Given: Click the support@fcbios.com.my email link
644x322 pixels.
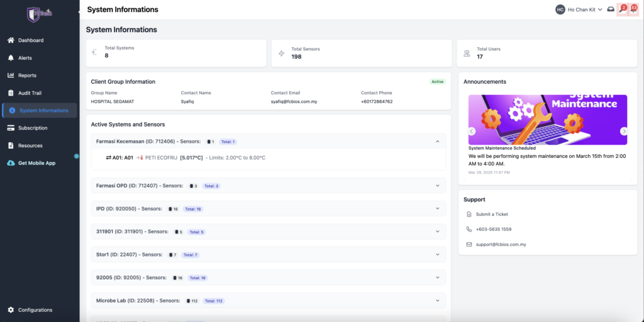Looking at the screenshot, I should tap(501, 244).
